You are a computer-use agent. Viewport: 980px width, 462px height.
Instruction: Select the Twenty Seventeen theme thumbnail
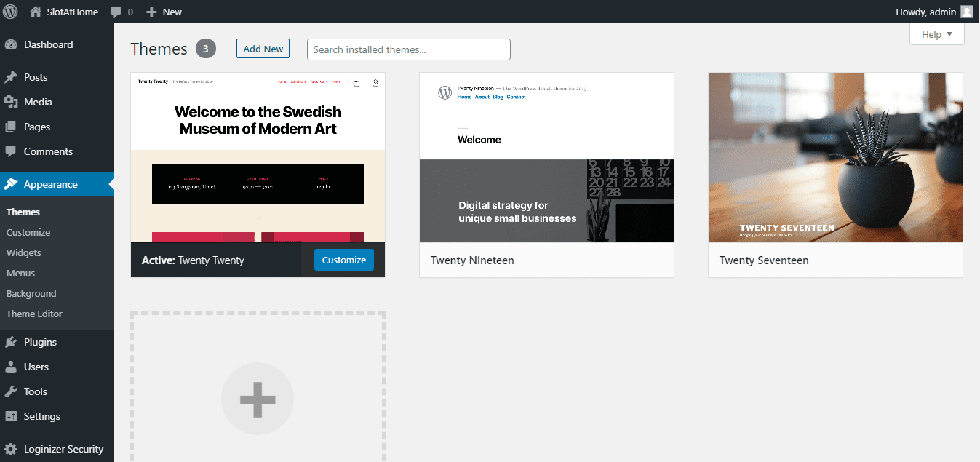coord(835,157)
